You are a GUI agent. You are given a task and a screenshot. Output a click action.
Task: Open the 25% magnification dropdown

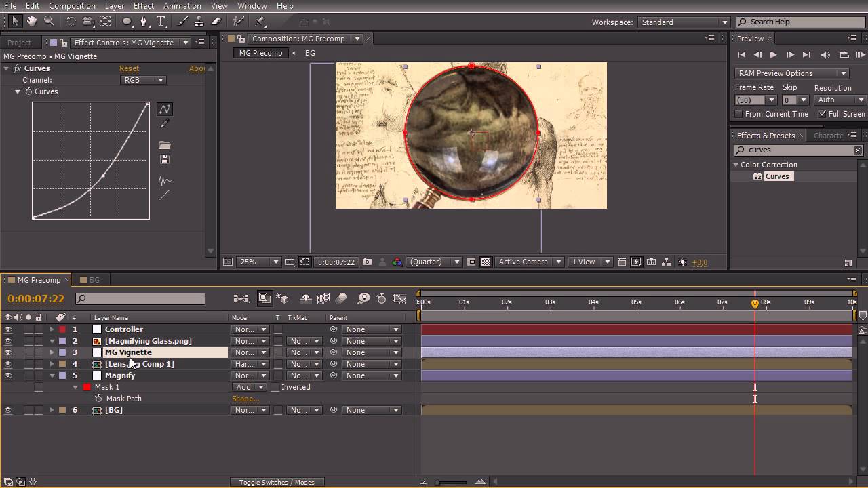[x=258, y=262]
